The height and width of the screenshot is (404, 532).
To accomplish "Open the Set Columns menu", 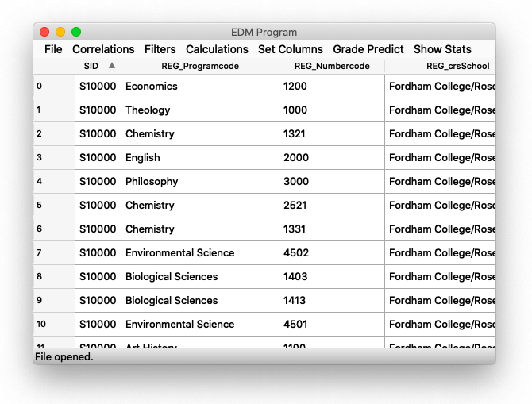I will [x=291, y=49].
